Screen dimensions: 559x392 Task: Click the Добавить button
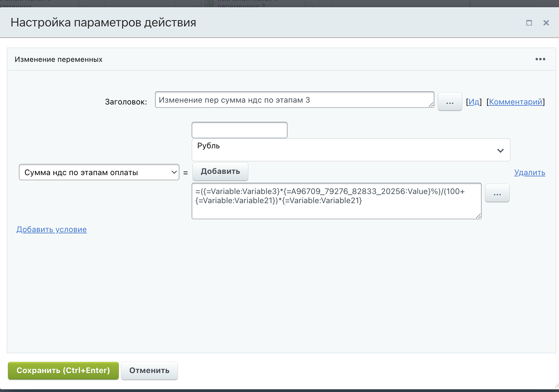pyautogui.click(x=220, y=171)
